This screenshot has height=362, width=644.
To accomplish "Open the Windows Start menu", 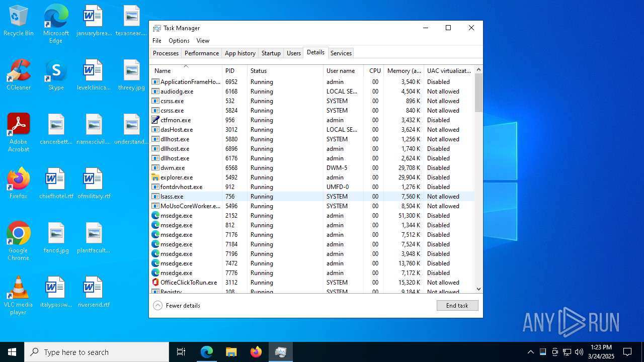I will (x=12, y=352).
